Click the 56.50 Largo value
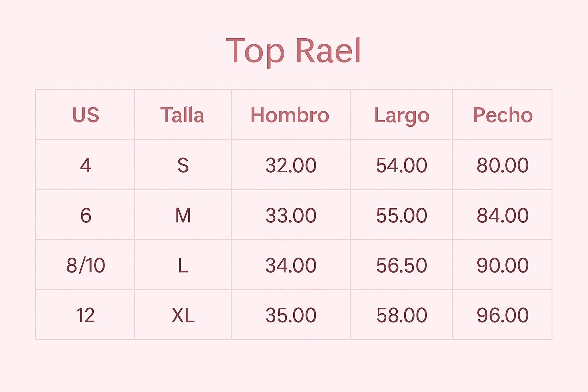 402,265
